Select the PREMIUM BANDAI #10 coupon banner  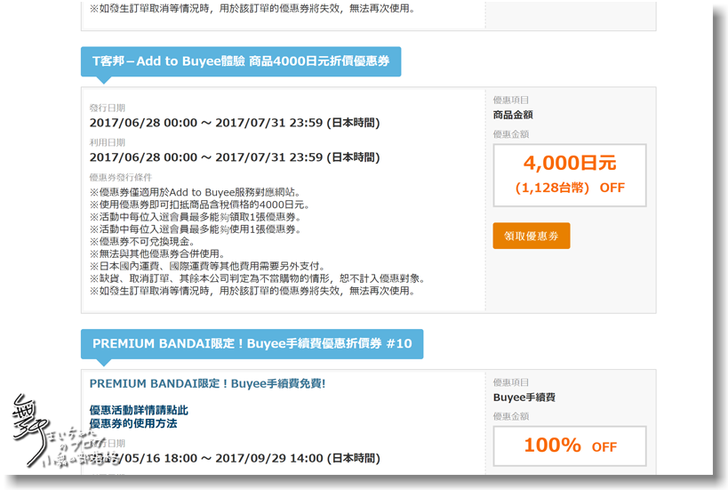point(251,343)
